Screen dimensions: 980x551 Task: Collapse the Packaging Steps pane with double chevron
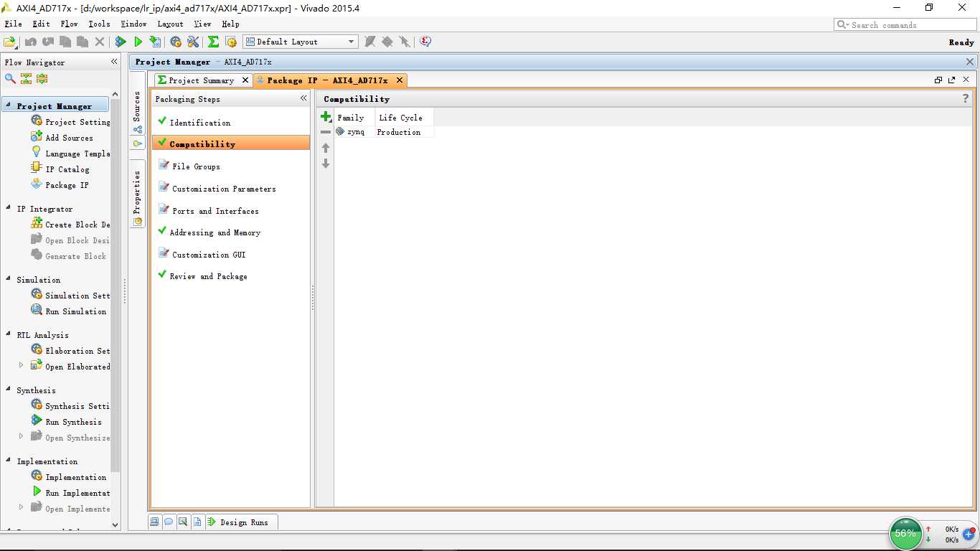pyautogui.click(x=303, y=98)
